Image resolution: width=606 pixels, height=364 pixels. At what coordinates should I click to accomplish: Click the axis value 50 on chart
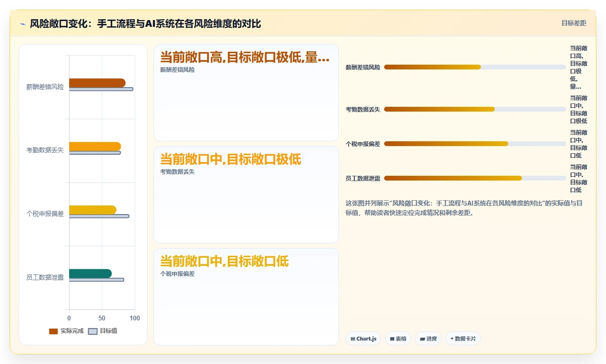[x=102, y=318]
